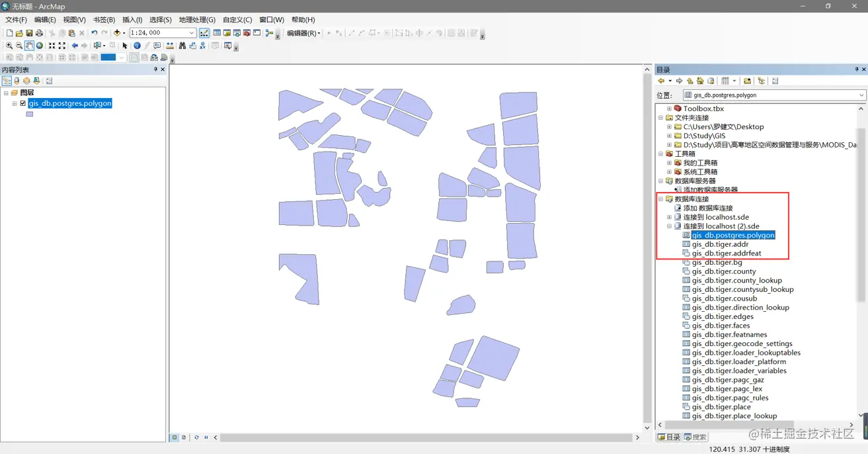Viewport: 868px width, 454px height.
Task: Open an existing map file
Action: click(19, 33)
